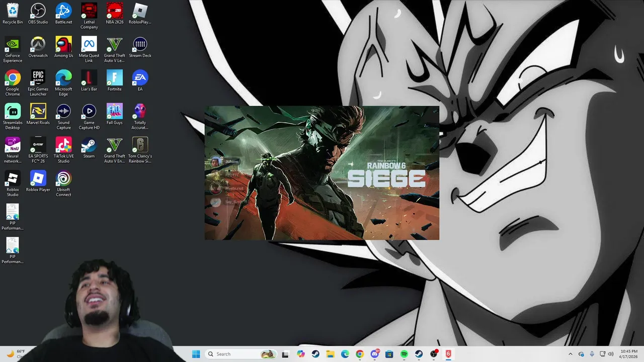Open the EA app desktop icon
This screenshot has height=362, width=644.
pyautogui.click(x=140, y=81)
